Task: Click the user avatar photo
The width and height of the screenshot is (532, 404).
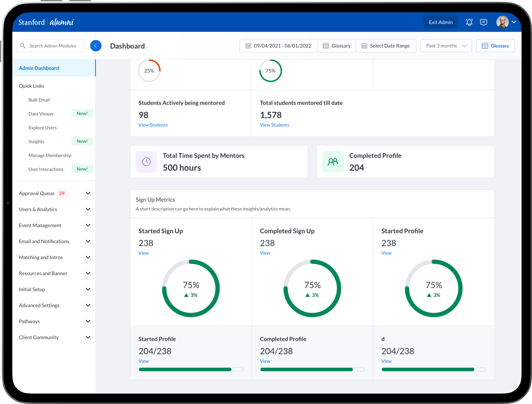Action: 502,22
